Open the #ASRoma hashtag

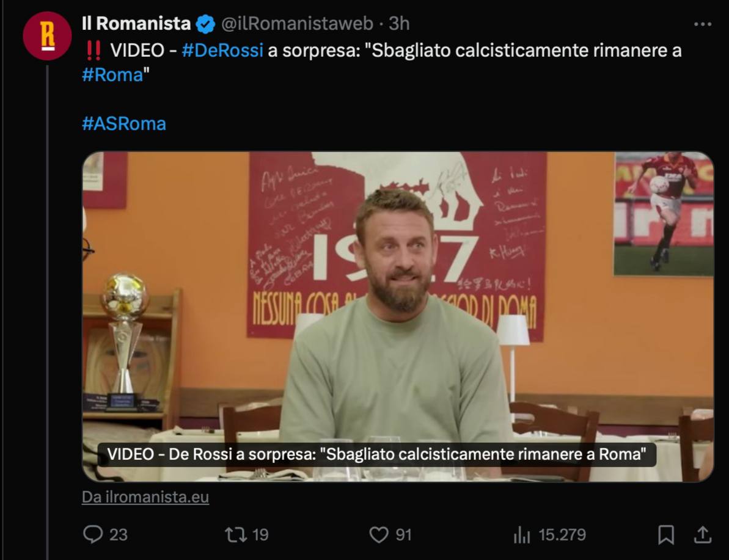[124, 123]
